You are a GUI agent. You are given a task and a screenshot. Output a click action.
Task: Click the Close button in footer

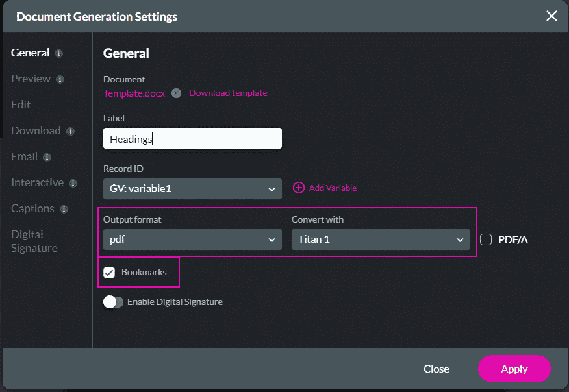pyautogui.click(x=436, y=369)
